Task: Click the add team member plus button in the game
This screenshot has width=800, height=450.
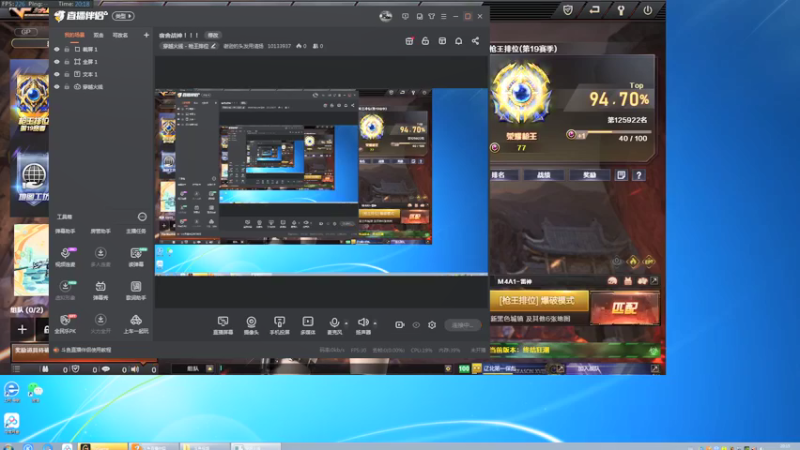Action: 22,330
